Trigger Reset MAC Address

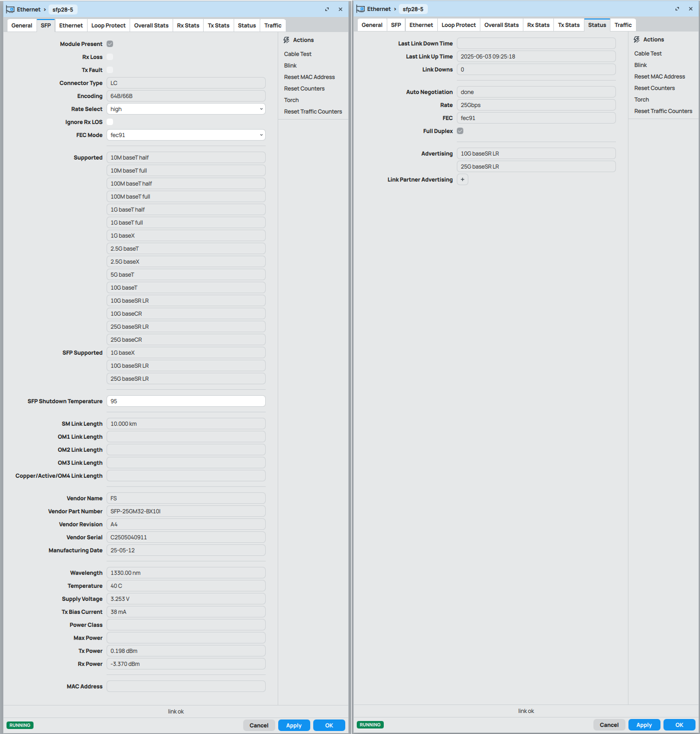tap(309, 77)
